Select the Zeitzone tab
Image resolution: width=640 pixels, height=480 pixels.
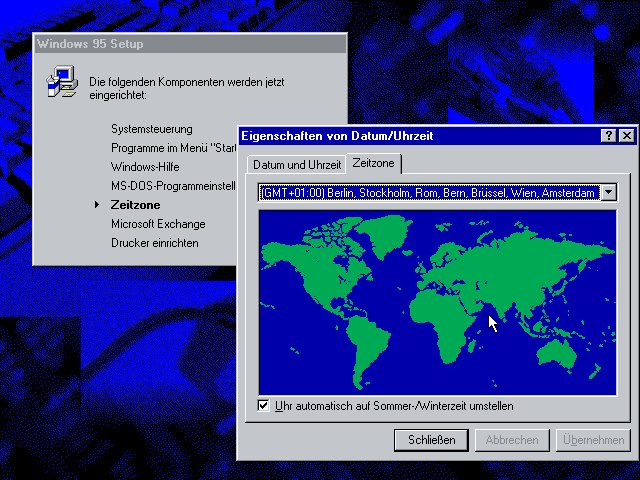coord(374,163)
